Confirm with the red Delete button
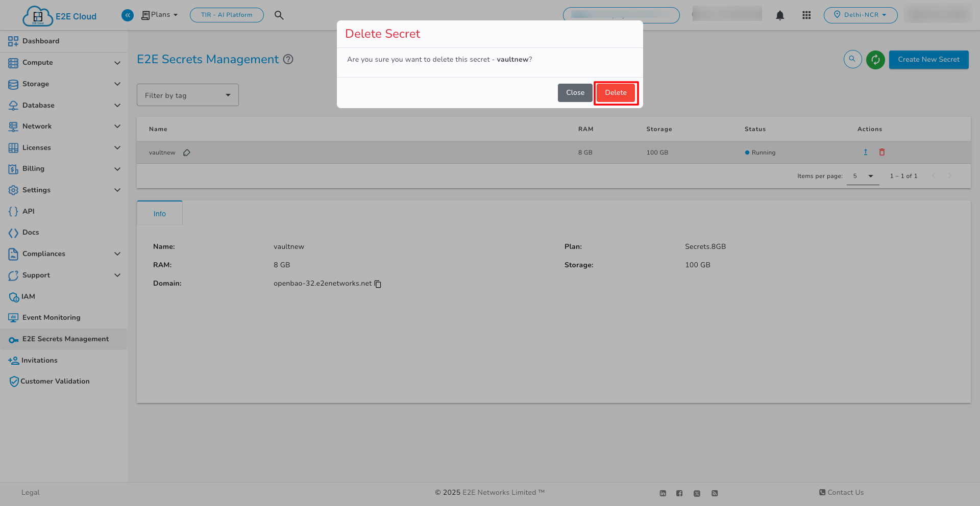This screenshot has height=506, width=980. click(x=616, y=93)
